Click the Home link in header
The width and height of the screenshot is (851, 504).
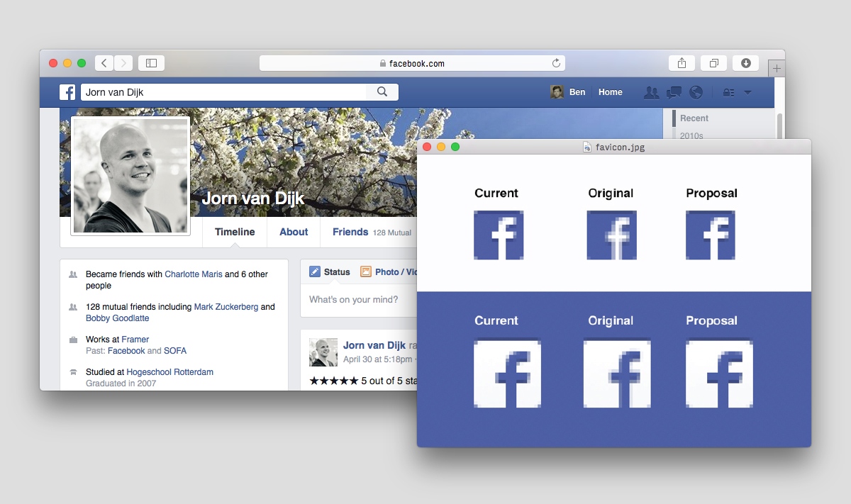tap(610, 92)
